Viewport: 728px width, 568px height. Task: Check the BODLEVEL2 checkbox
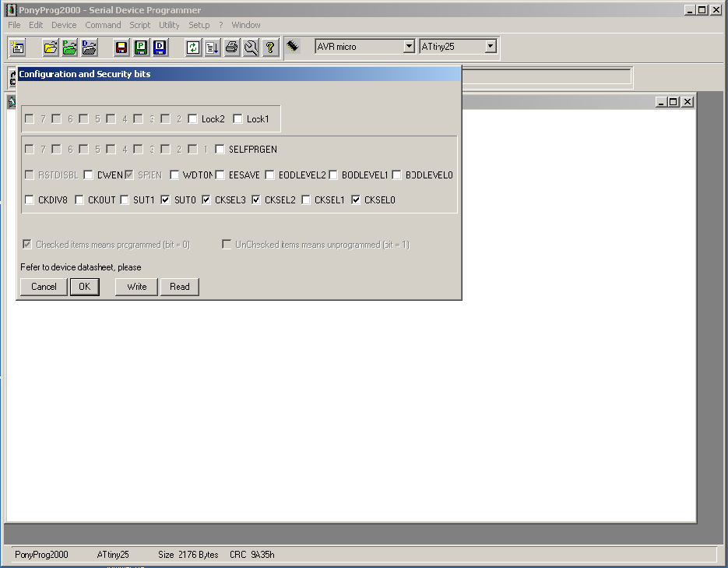pyautogui.click(x=269, y=175)
